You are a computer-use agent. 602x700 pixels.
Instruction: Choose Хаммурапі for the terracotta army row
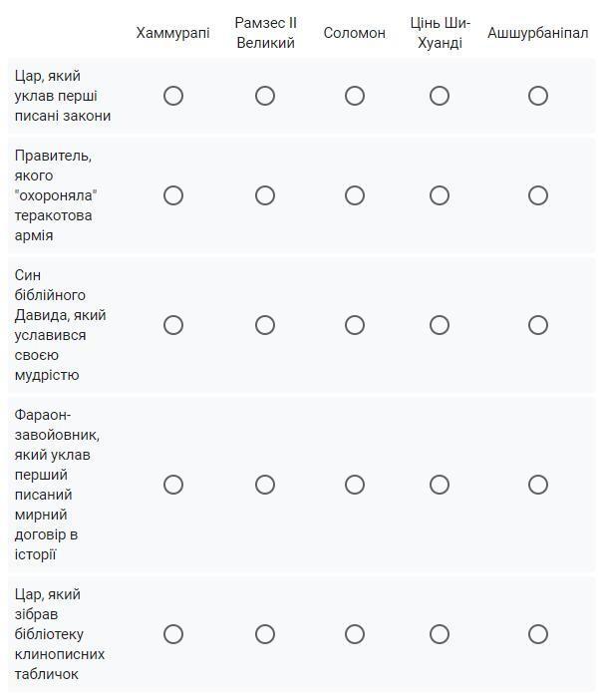[173, 195]
